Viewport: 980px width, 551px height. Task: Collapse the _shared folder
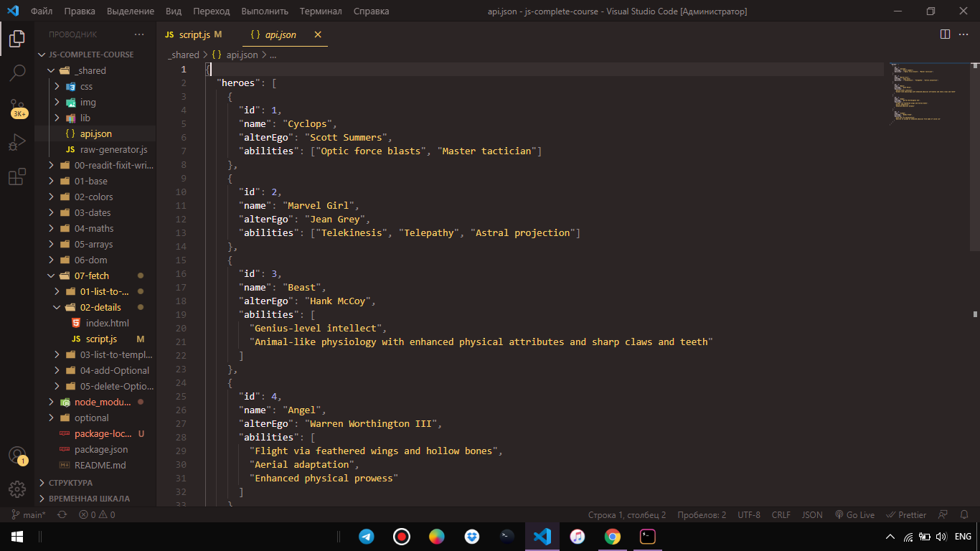(x=90, y=70)
